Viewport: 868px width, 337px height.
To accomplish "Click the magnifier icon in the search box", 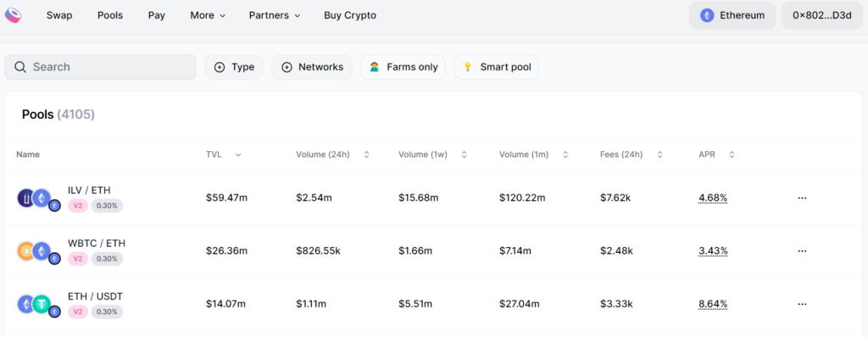I will point(20,67).
